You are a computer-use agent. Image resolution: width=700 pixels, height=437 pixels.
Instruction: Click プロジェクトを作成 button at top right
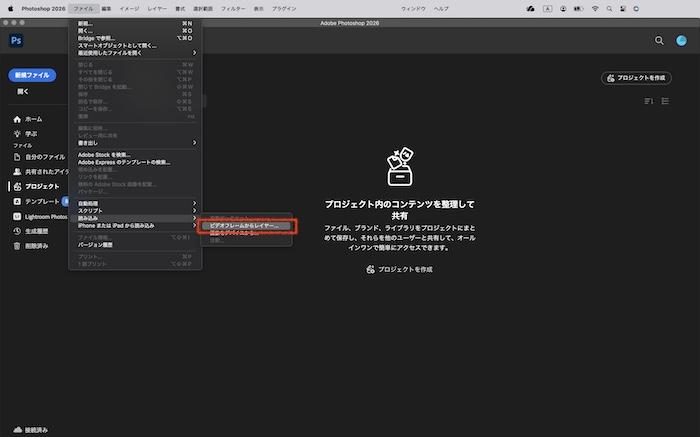[x=636, y=78]
